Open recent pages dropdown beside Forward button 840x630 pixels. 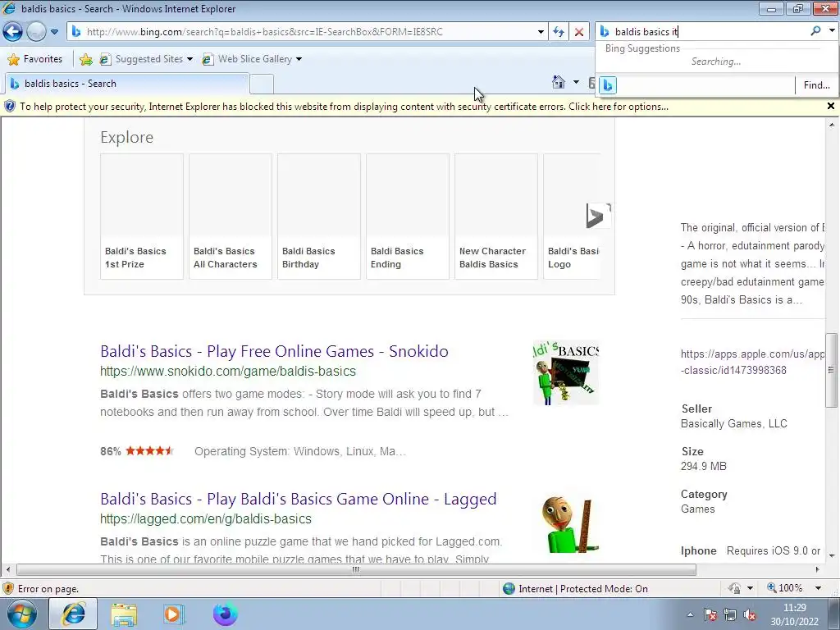point(54,32)
